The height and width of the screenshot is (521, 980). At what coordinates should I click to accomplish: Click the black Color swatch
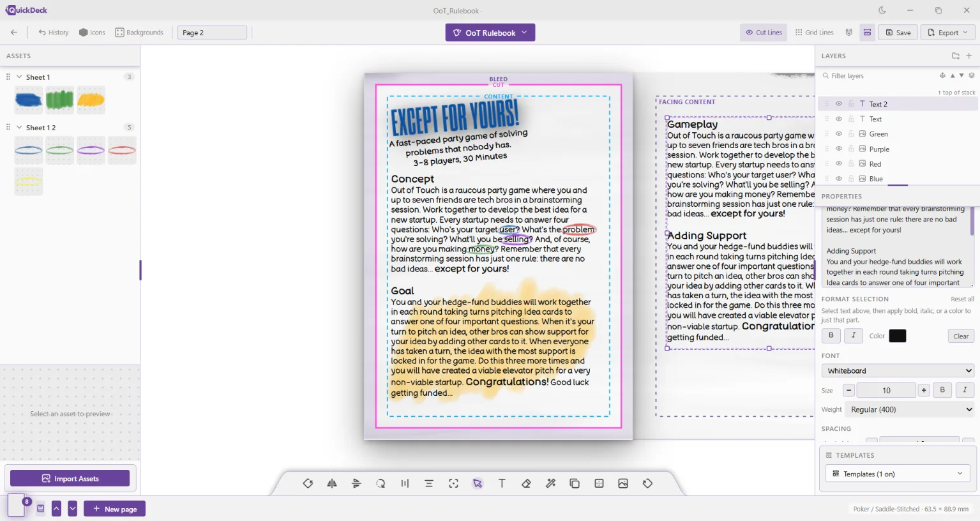[x=898, y=336]
